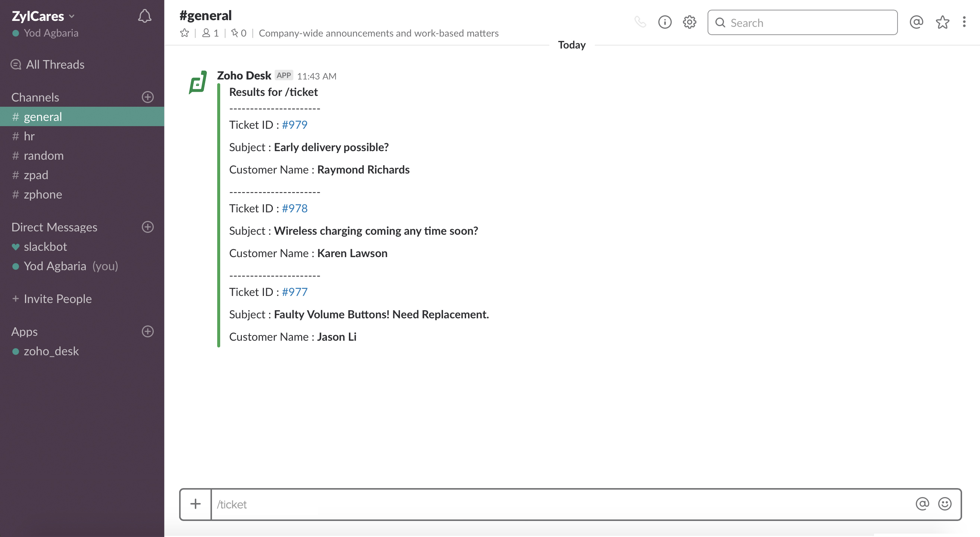This screenshot has width=980, height=537.
Task: Select customer name Jason Li
Action: 337,337
